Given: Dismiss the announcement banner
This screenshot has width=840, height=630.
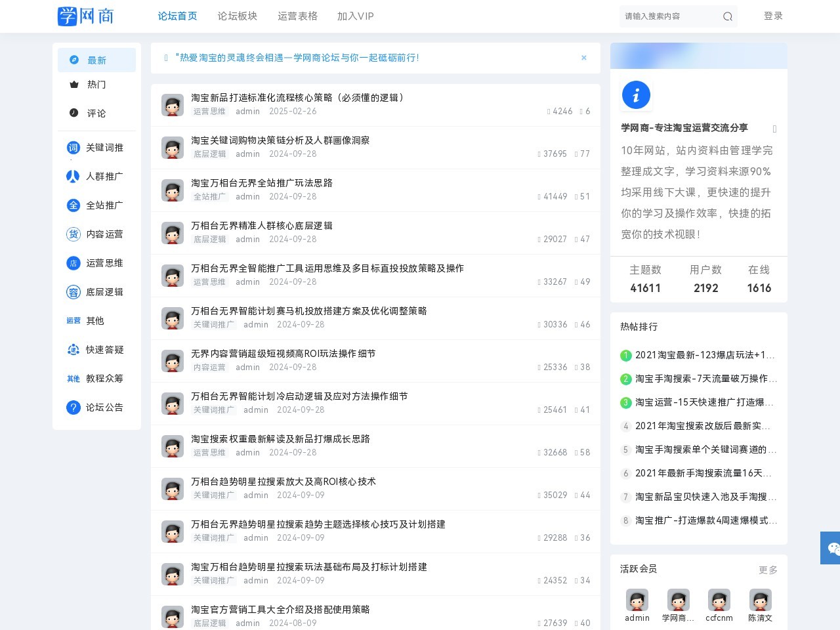Looking at the screenshot, I should tap(583, 58).
